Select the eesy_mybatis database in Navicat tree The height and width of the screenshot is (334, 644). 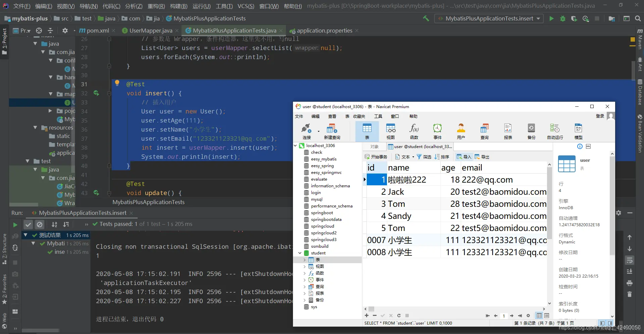(324, 159)
